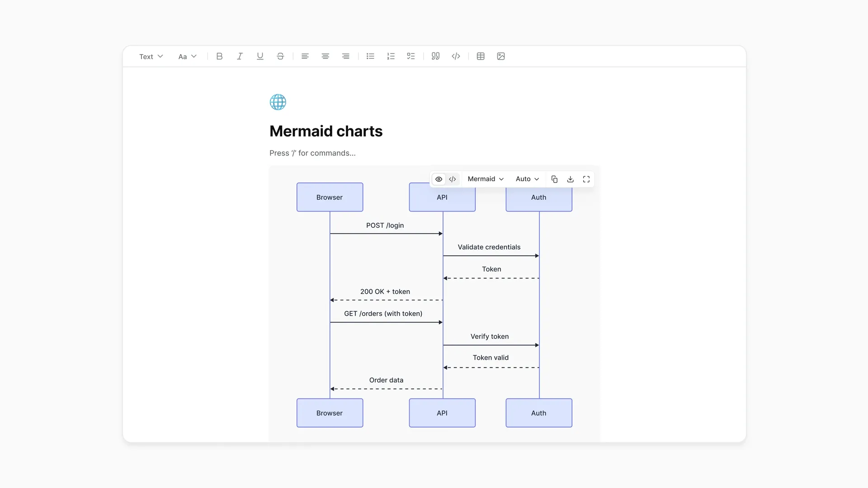Screen dimensions: 868x488
Task: Insert an image
Action: coord(501,56)
